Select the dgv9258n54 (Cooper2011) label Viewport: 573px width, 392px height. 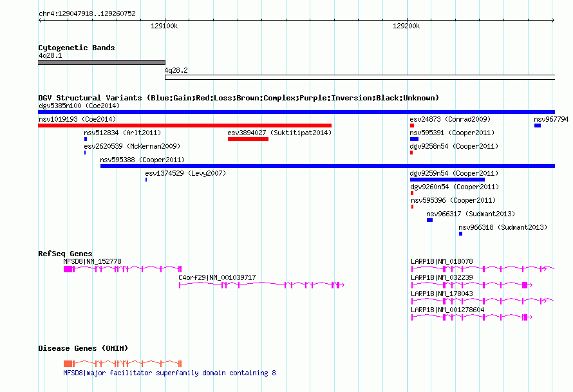pos(454,146)
